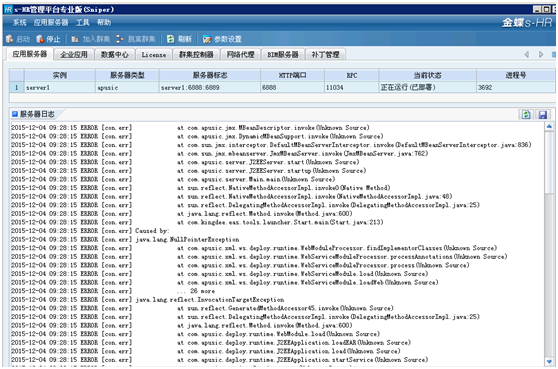Click log line with findImplementorClasses

tap(254, 248)
